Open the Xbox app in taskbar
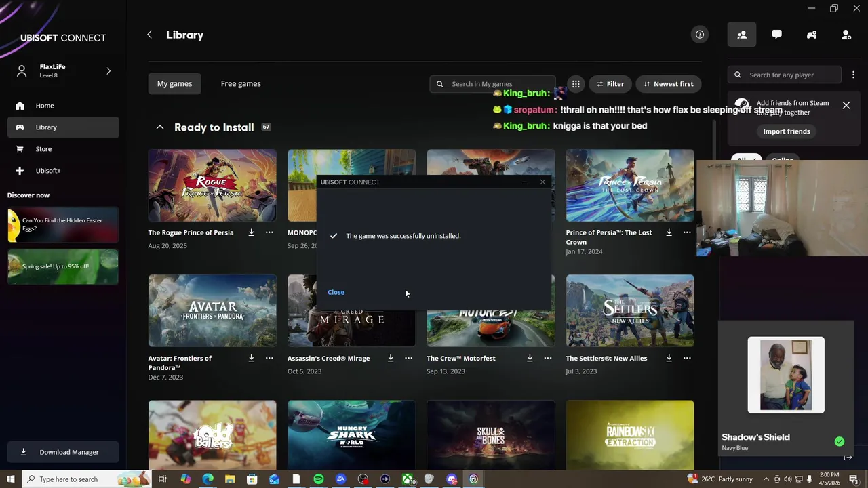 click(x=408, y=479)
